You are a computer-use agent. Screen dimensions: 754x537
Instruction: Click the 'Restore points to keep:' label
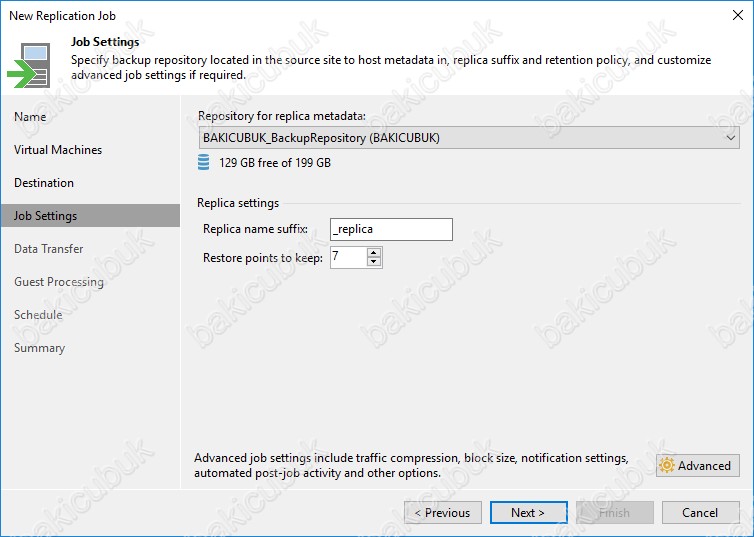tap(263, 258)
